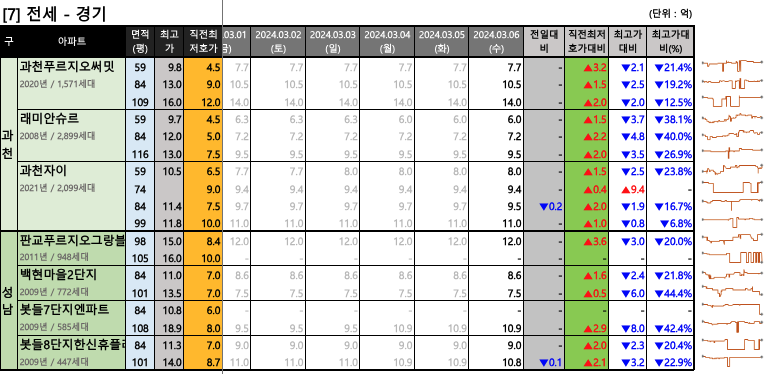Select apartment name '과천자이'
The image size is (769, 374).
point(43,171)
